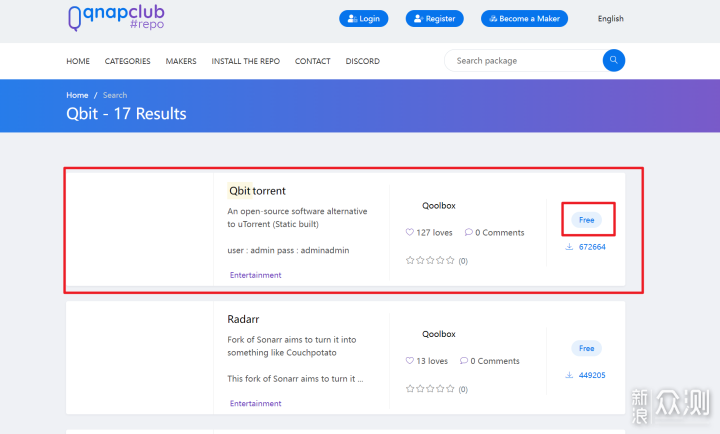This screenshot has width=720, height=434.
Task: Click heart icon beside 13 loves
Action: pos(410,361)
